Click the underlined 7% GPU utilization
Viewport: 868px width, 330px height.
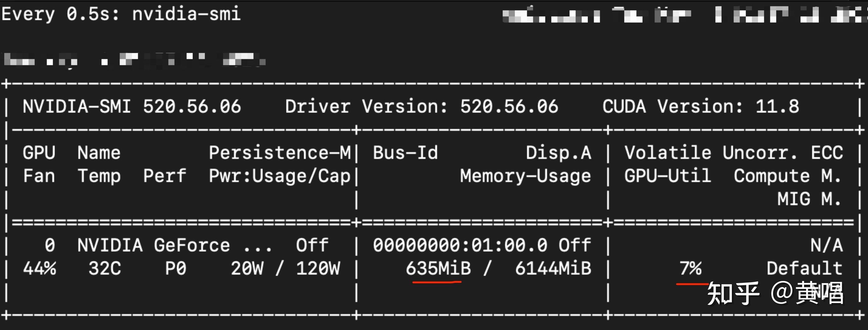[690, 269]
